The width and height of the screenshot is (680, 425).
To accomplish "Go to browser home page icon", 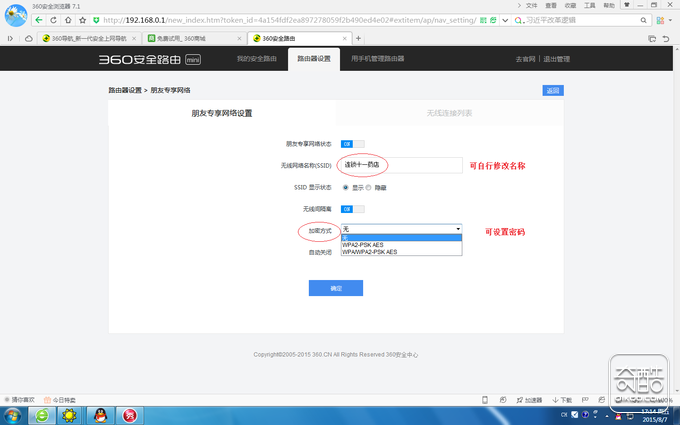I will (68, 20).
